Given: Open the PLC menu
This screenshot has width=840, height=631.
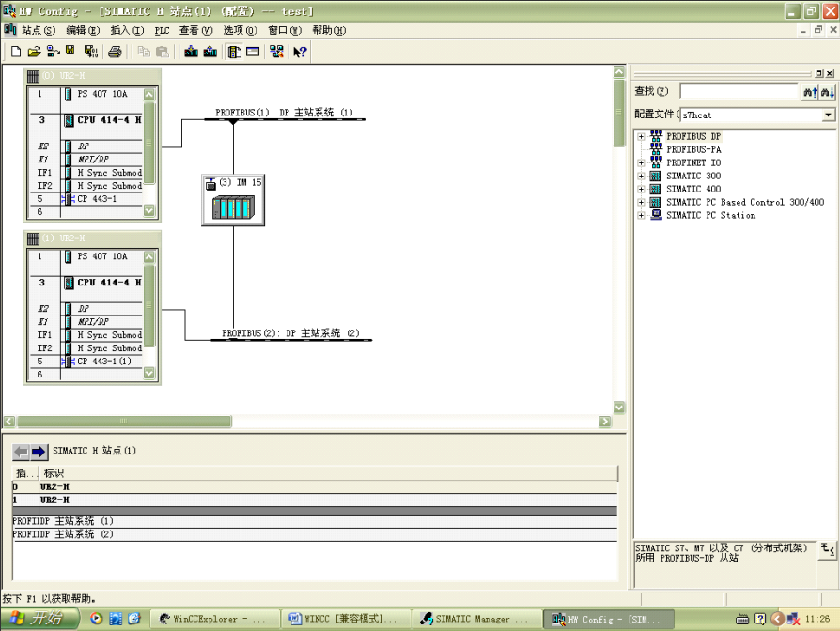Looking at the screenshot, I should pyautogui.click(x=162, y=30).
